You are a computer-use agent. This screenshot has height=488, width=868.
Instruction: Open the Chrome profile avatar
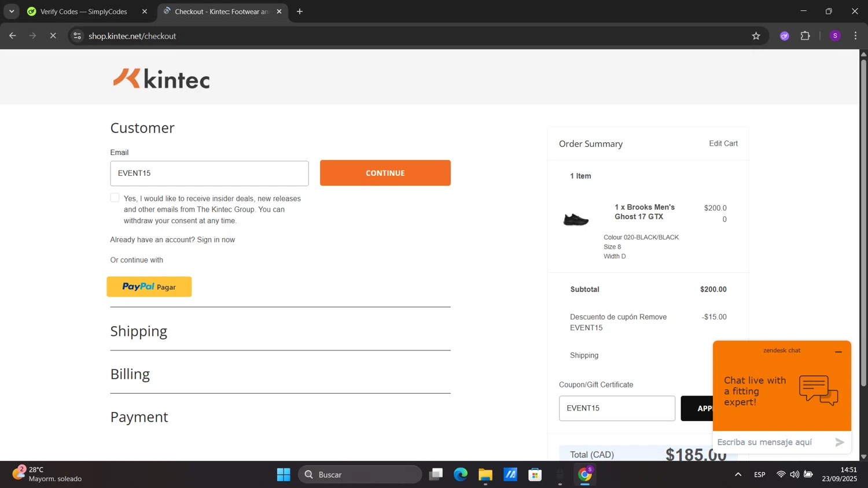pos(835,36)
